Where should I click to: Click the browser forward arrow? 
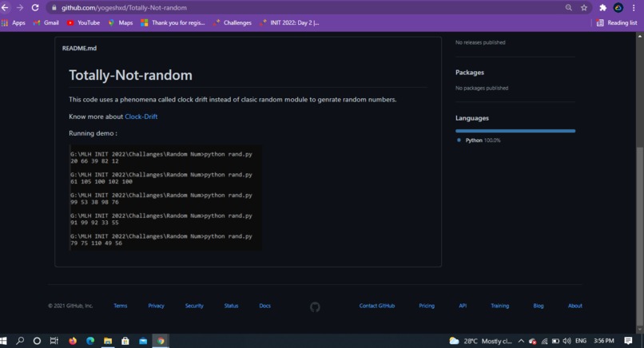coord(20,8)
